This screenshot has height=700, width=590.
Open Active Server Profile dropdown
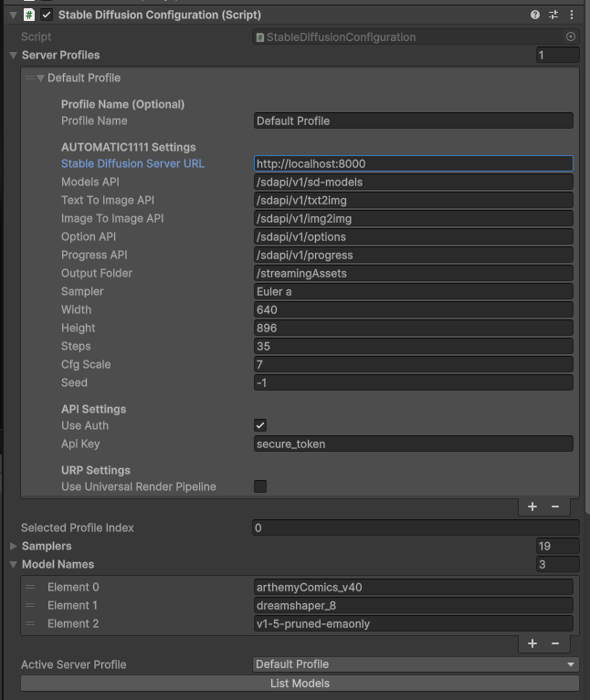(x=416, y=664)
